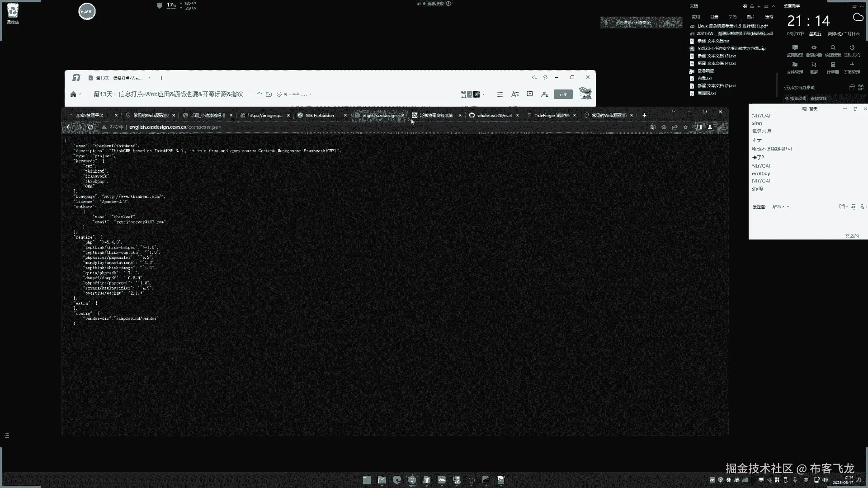This screenshot has height=488, width=868.
Task: Open the screenshot tool 截屏
Action: 814,65
